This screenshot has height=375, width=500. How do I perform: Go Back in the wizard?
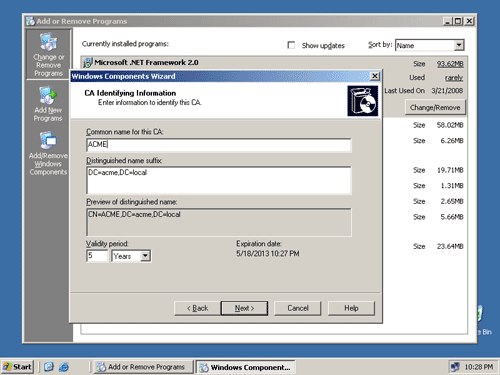click(197, 308)
